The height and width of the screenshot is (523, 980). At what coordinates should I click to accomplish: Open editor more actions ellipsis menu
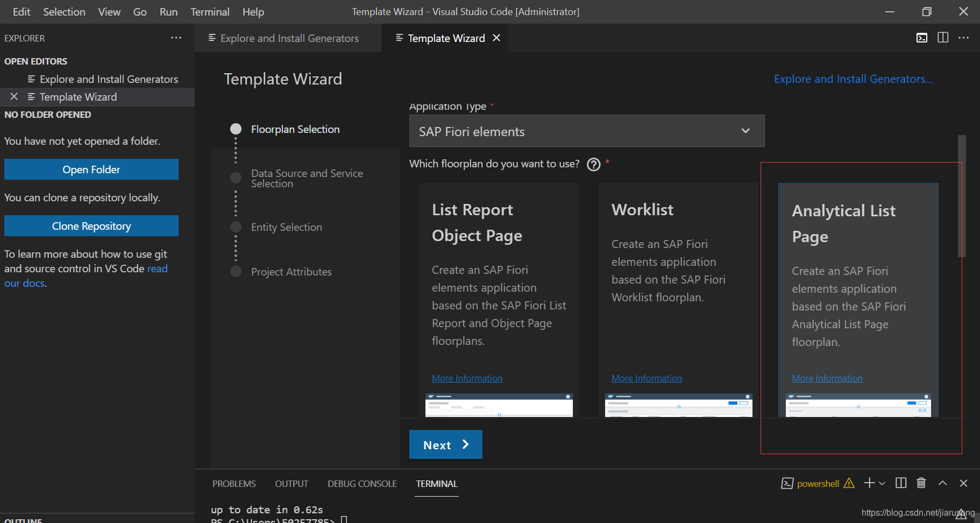coord(963,37)
